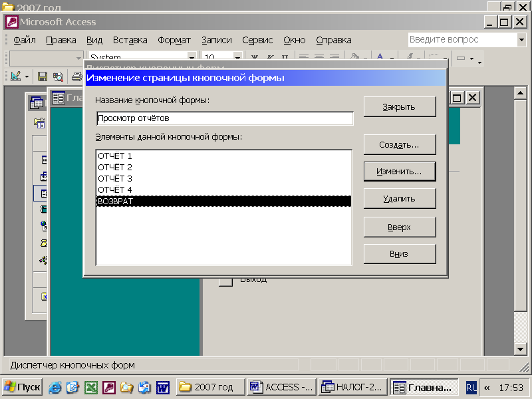Click the form icon in Главная window title
Image resolution: width=532 pixels, height=399 pixels.
click(x=59, y=98)
